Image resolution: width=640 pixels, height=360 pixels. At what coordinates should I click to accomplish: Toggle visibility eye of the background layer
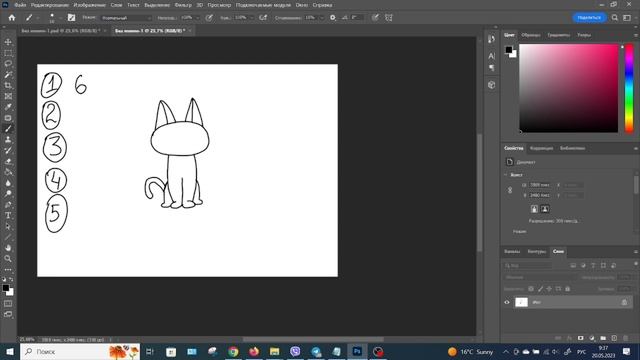point(507,302)
